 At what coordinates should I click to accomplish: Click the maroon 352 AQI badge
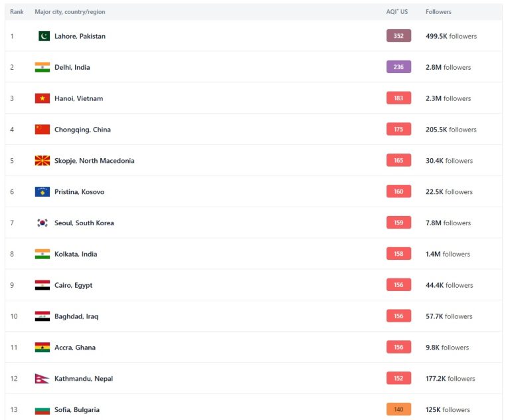pos(398,36)
